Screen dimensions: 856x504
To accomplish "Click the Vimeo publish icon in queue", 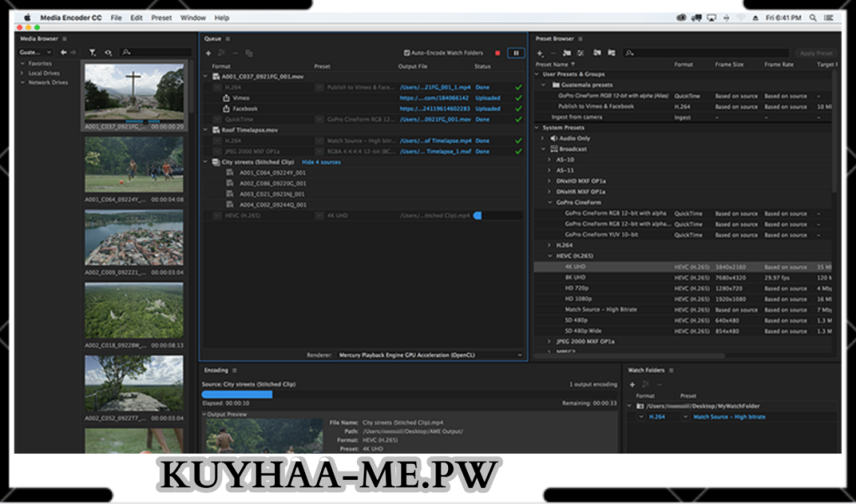I will tap(226, 99).
